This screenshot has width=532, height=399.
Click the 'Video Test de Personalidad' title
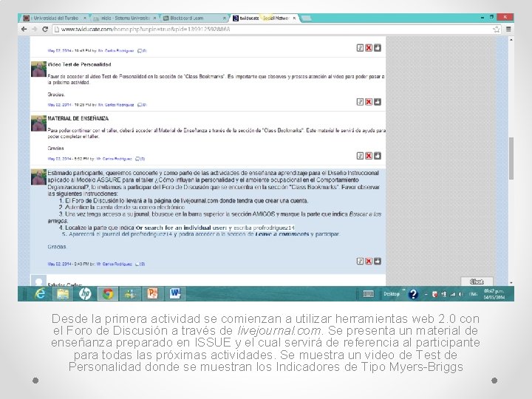(x=79, y=64)
